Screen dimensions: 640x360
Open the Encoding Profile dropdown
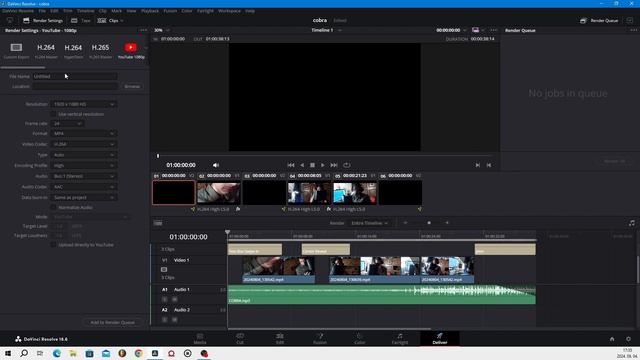pos(84,165)
